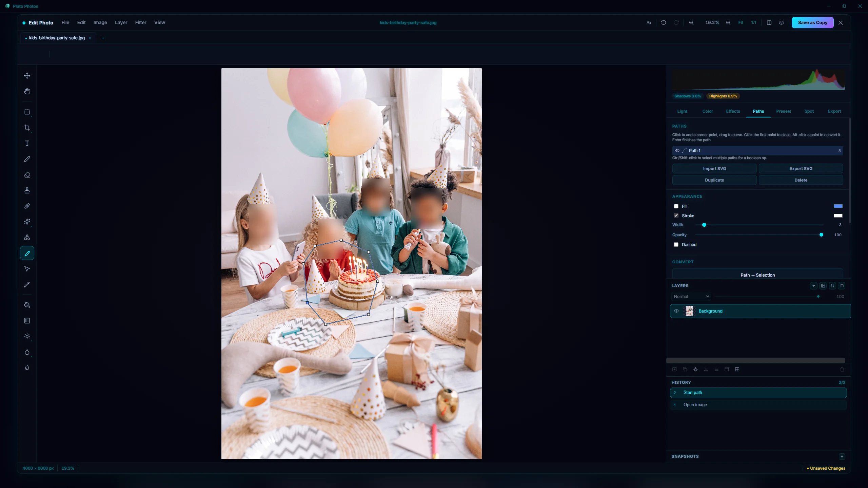Select the Burn flame tool
This screenshot has width=868, height=488.
(27, 368)
